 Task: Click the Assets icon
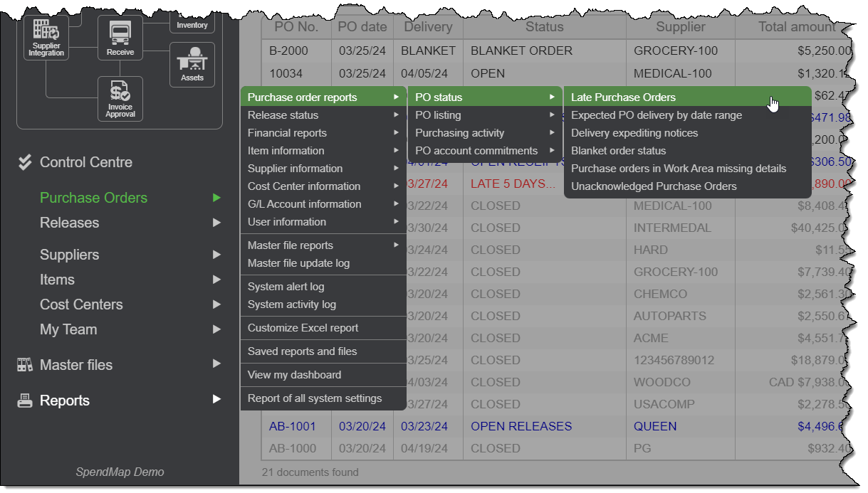(192, 63)
